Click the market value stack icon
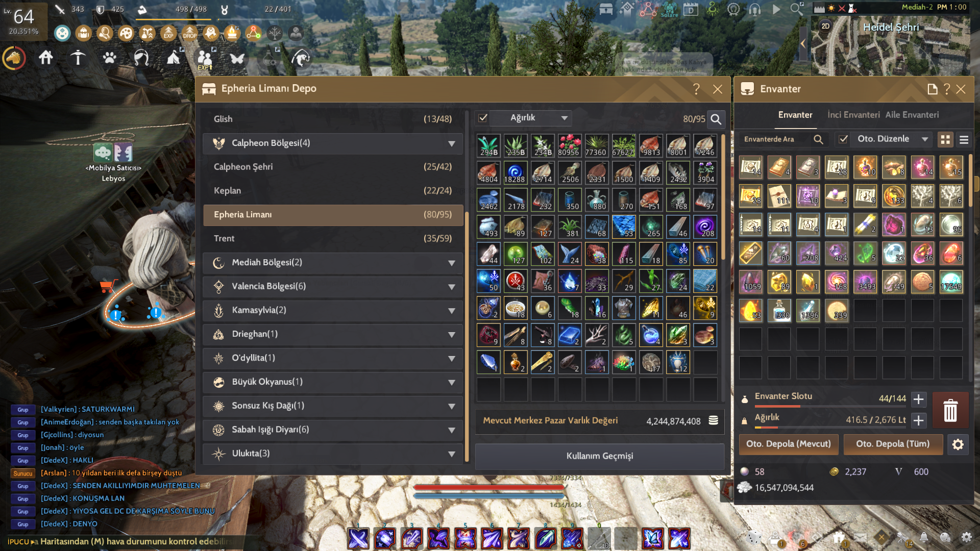This screenshot has height=551, width=980. 713,420
